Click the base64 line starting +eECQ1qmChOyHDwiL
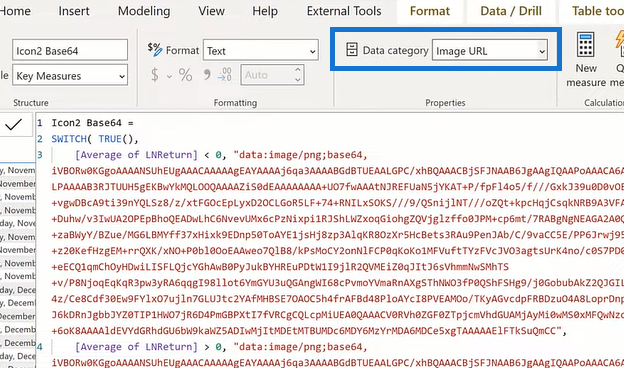The height and width of the screenshot is (368, 624). (x=280, y=267)
